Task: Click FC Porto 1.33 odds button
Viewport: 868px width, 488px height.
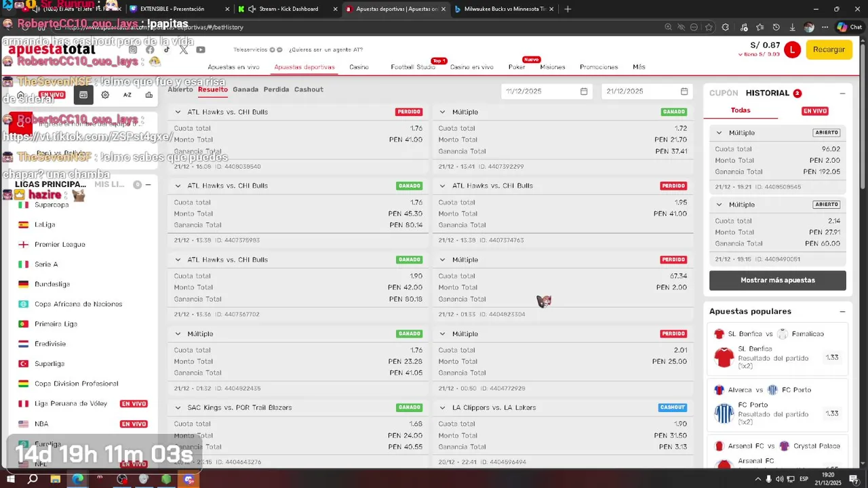Action: (x=832, y=413)
